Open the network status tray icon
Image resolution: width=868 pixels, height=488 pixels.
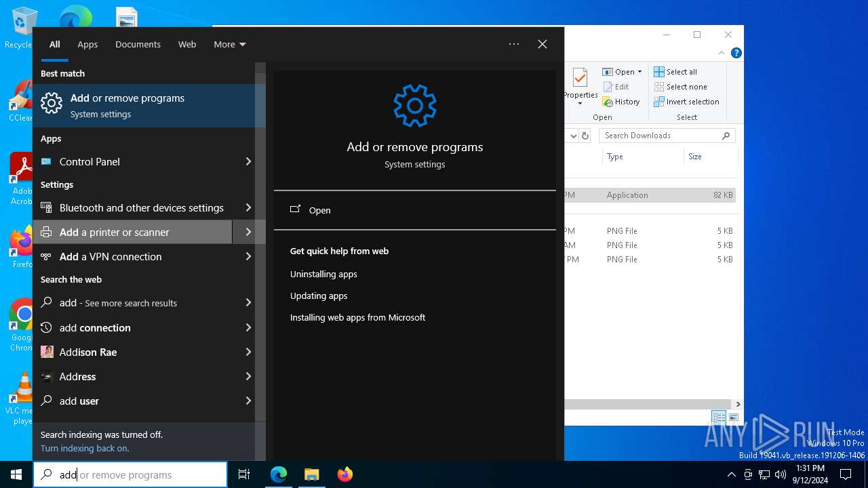click(x=764, y=474)
